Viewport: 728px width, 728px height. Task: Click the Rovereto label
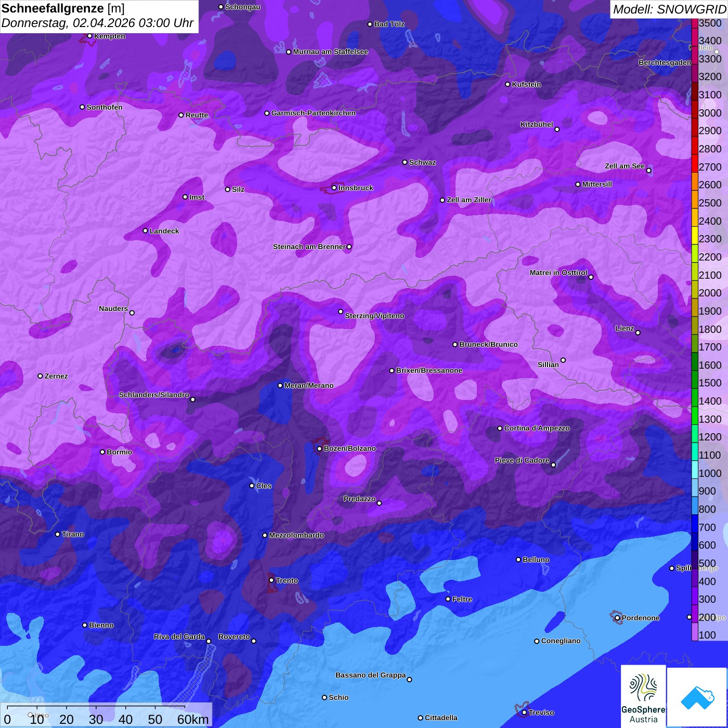(234, 636)
